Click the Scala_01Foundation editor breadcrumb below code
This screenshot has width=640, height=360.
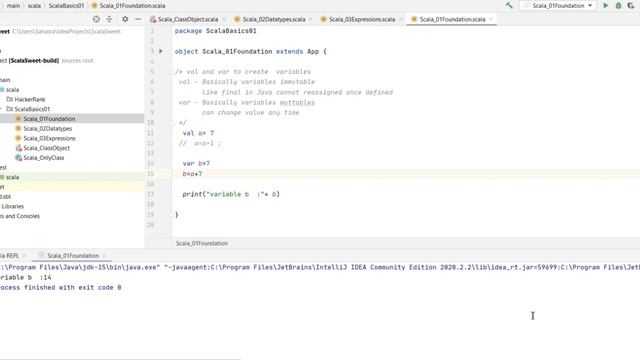202,243
